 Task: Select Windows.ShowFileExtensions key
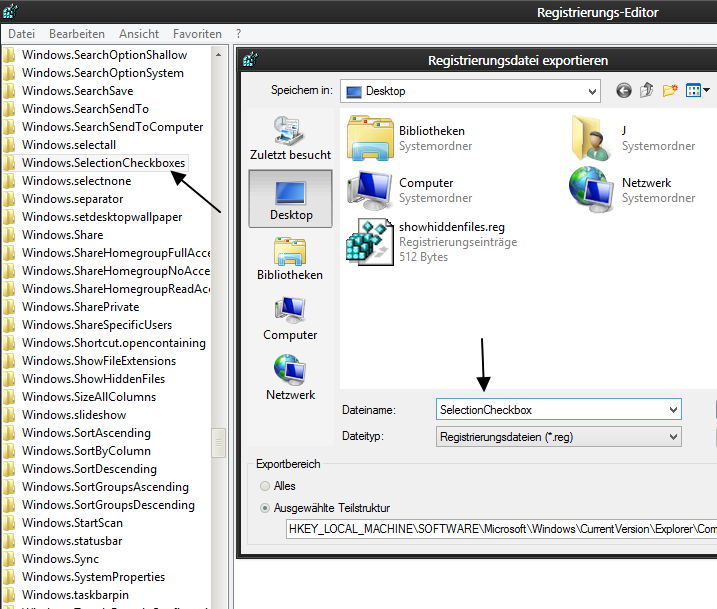99,361
